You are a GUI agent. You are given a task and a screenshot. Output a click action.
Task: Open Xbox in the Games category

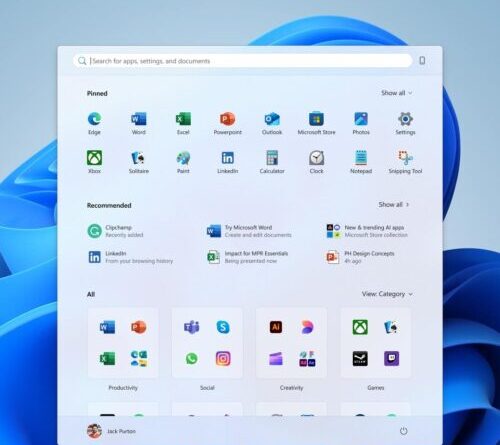[360, 327]
